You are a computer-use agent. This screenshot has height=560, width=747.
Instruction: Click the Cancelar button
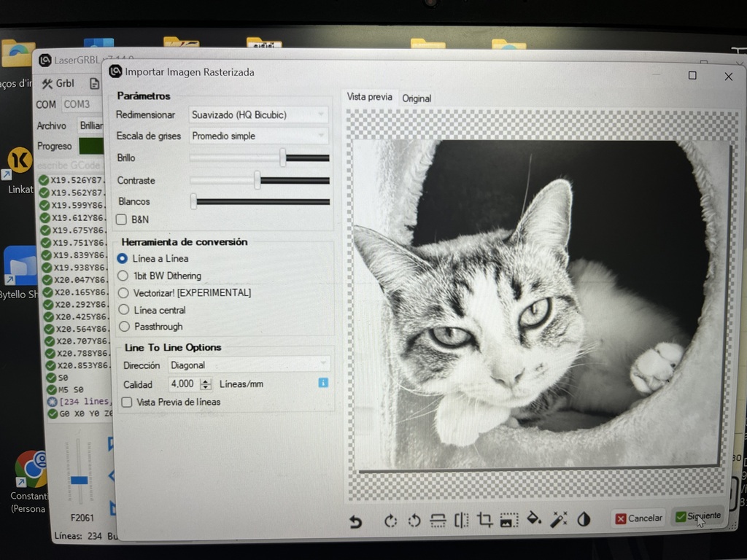[x=638, y=518]
